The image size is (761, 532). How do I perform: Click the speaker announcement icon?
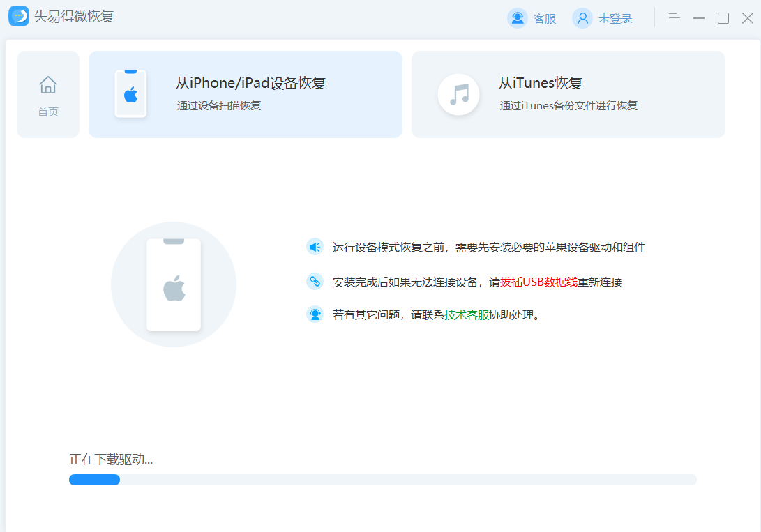pyautogui.click(x=315, y=248)
